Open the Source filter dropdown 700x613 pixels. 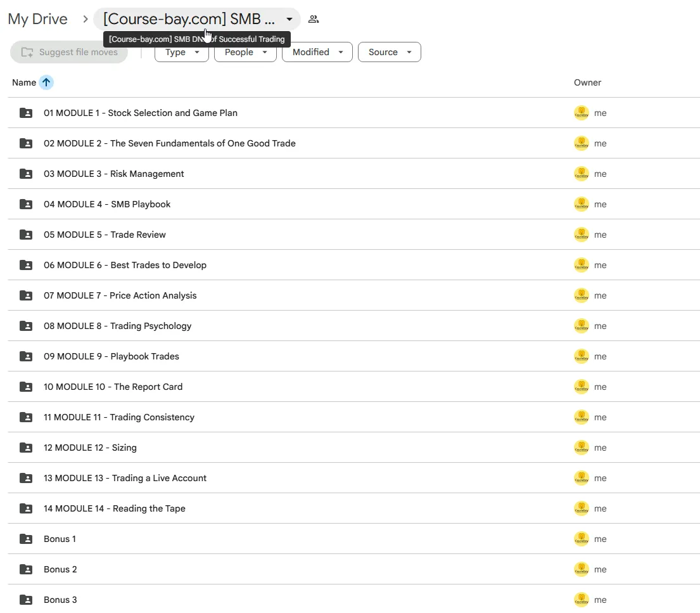pyautogui.click(x=390, y=52)
